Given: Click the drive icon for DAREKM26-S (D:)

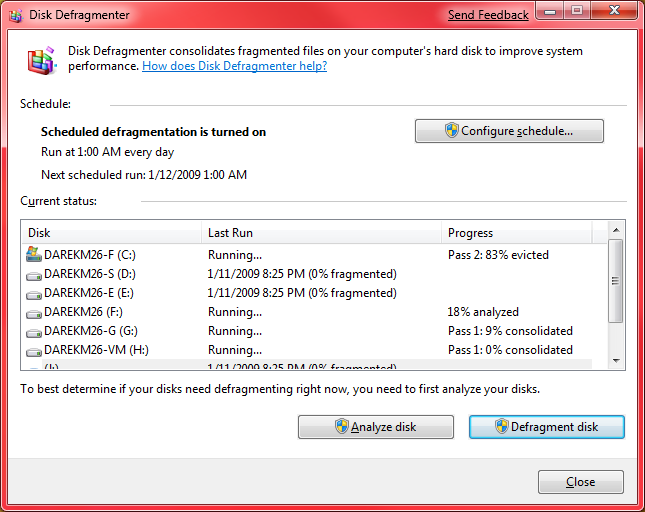Looking at the screenshot, I should (34, 276).
